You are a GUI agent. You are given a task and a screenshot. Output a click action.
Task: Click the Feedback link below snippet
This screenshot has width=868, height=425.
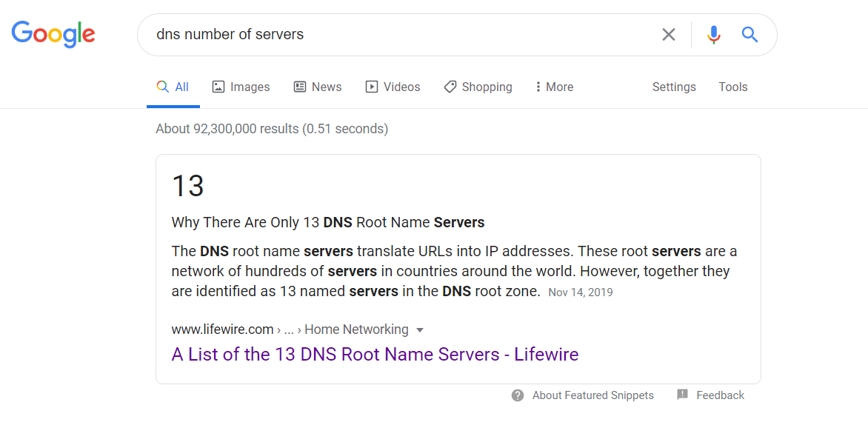pos(720,395)
